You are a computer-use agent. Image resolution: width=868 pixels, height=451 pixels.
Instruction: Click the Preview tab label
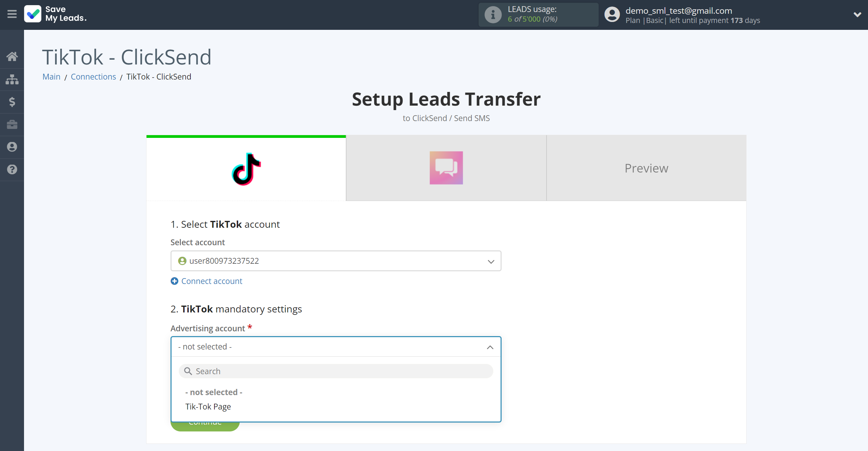(x=646, y=168)
